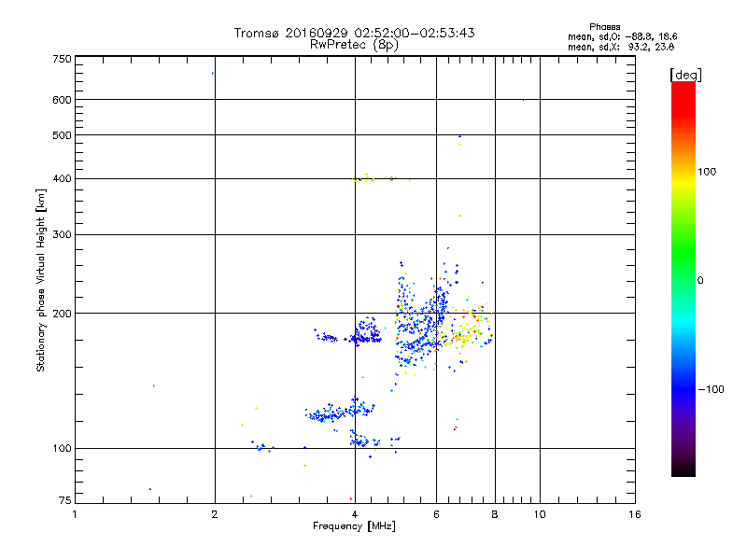Click the y-axis tick label '500'
747x560 pixels.
62,135
